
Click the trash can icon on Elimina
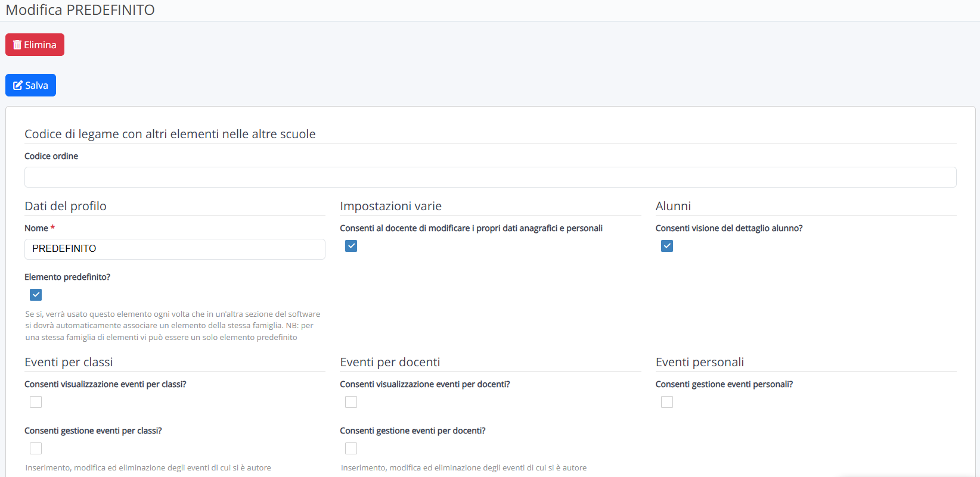click(17, 45)
